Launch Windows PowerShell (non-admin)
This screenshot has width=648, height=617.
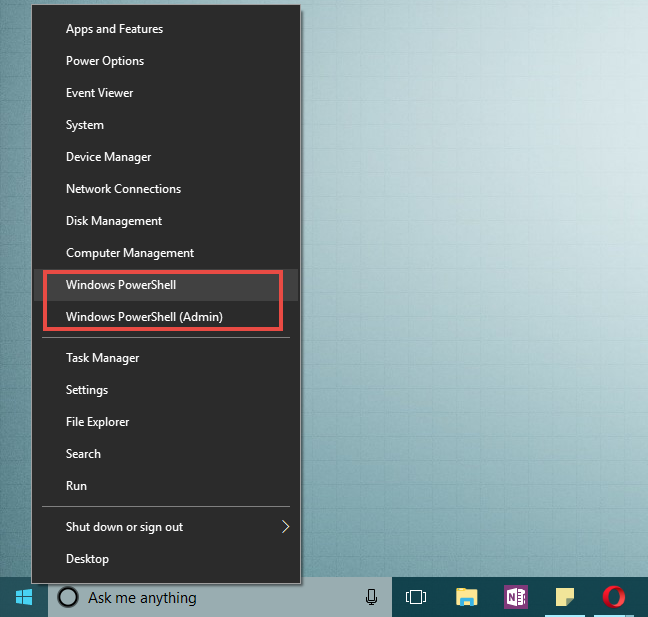(166, 285)
